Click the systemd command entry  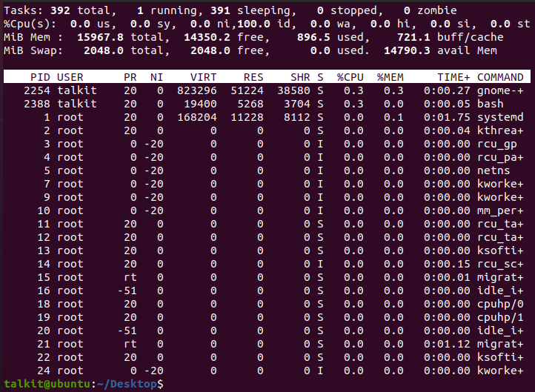[500, 117]
